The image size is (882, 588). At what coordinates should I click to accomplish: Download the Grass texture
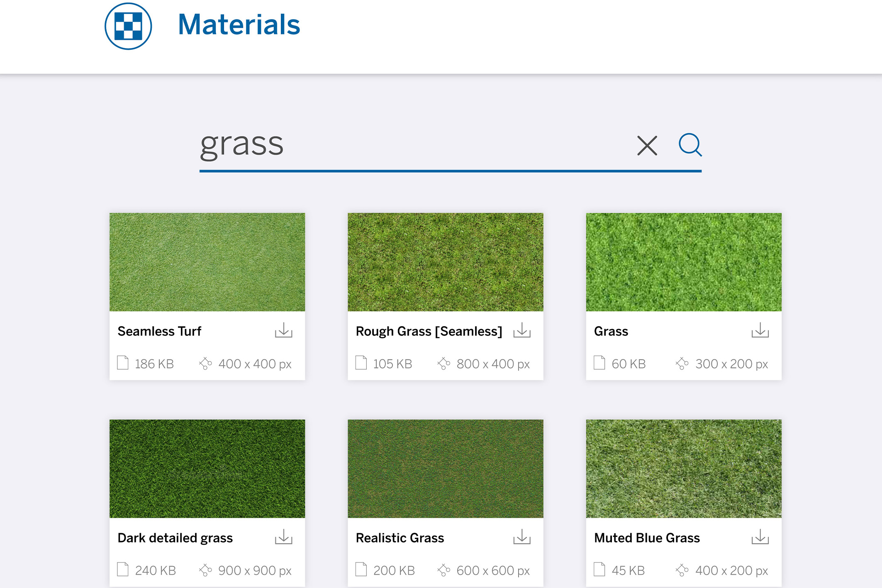pos(760,330)
